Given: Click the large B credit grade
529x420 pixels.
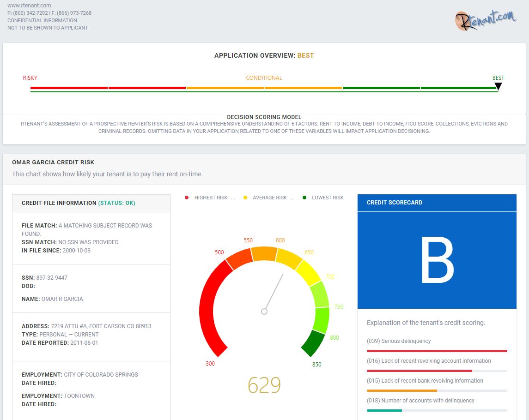Looking at the screenshot, I should pos(437,260).
